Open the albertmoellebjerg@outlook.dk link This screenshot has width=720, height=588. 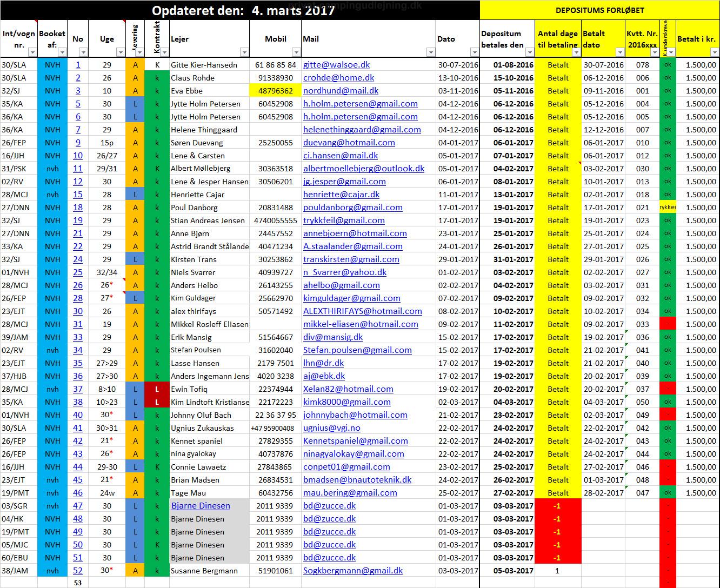pos(364,169)
